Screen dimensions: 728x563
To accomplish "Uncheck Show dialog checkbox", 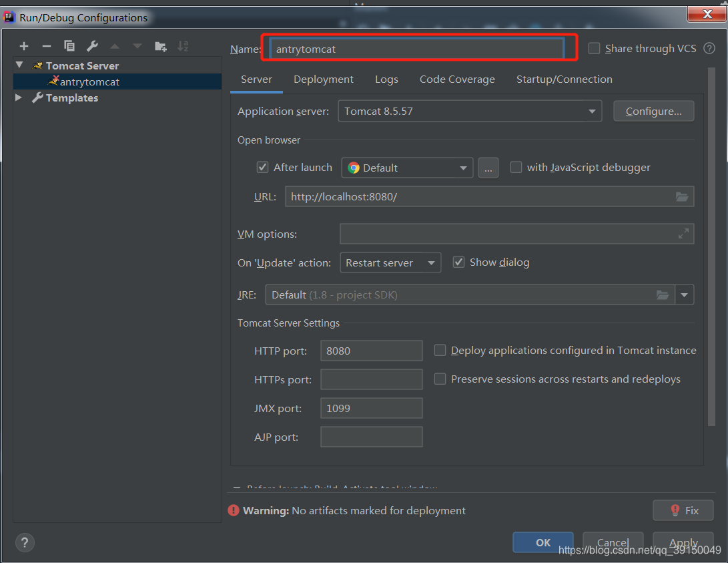I will tap(458, 262).
